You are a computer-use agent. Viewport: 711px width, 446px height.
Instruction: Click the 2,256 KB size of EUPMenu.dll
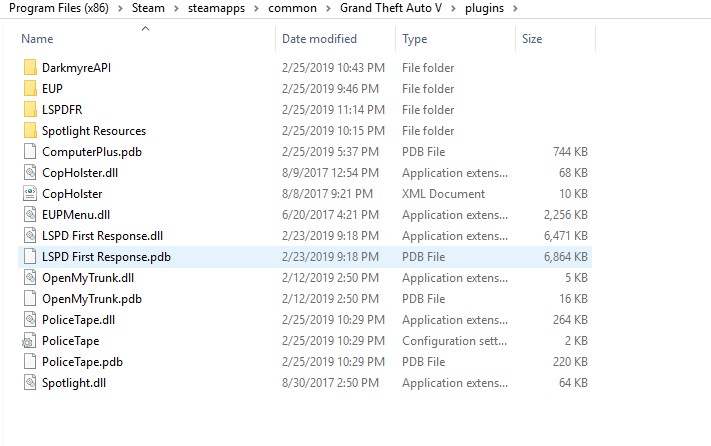[x=565, y=214]
